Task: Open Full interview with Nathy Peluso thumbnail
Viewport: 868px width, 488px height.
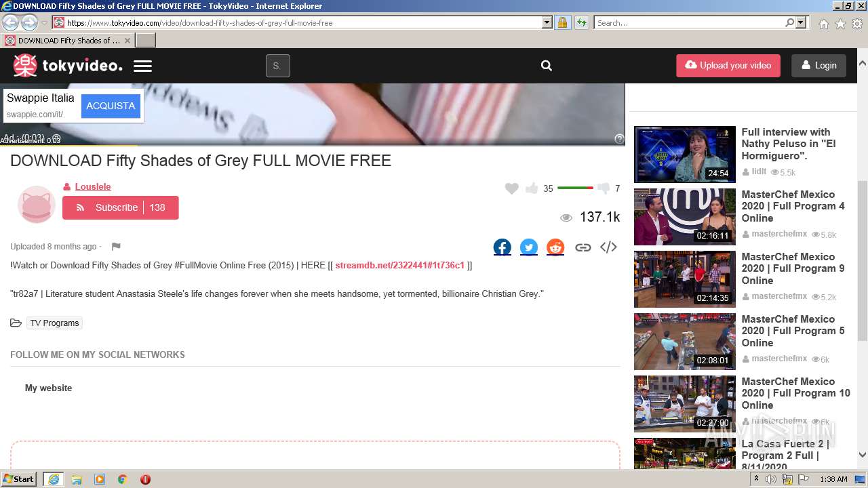Action: click(684, 155)
